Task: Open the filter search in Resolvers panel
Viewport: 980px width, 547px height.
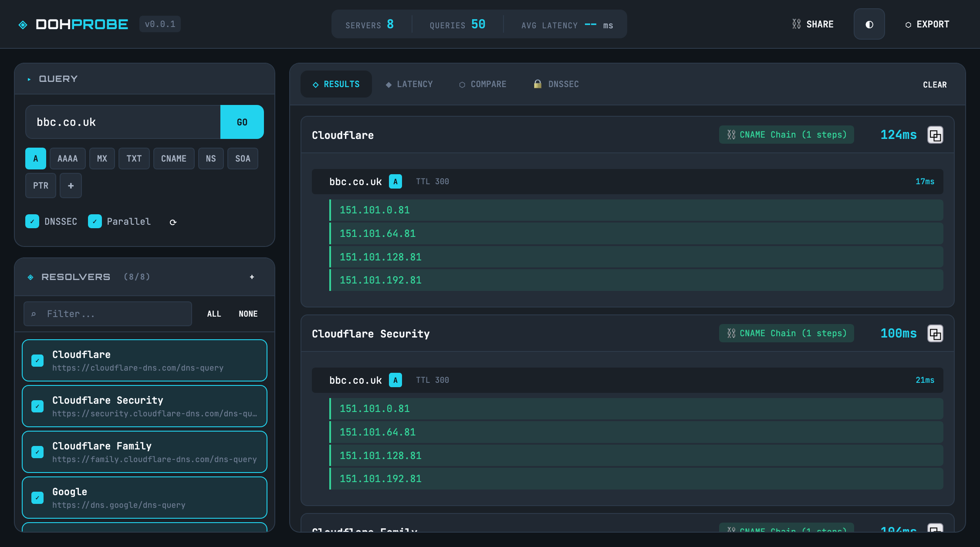Action: point(107,314)
